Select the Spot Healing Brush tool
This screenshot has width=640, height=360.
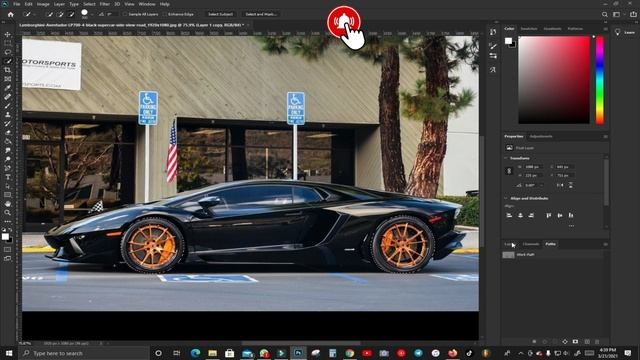7,97
